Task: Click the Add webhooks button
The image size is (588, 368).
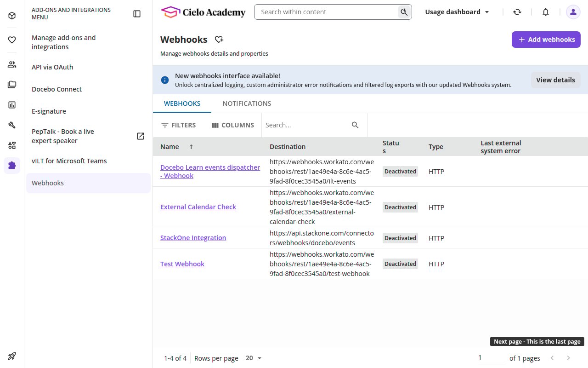Action: (546, 40)
